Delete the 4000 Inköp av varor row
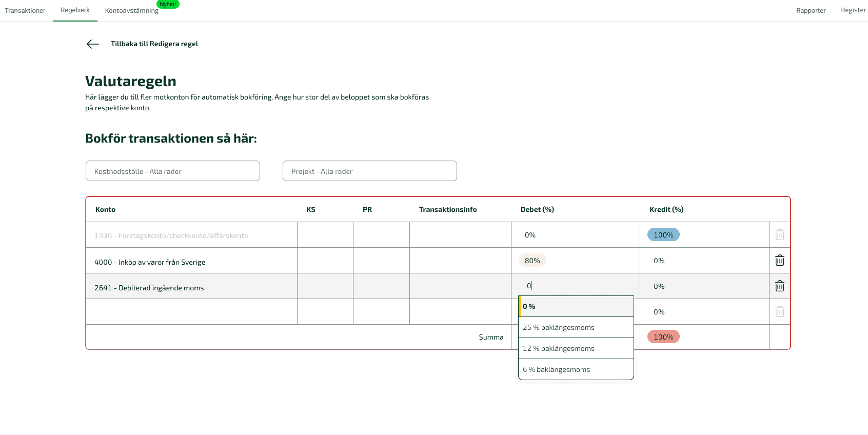The height and width of the screenshot is (435, 868). coord(779,261)
